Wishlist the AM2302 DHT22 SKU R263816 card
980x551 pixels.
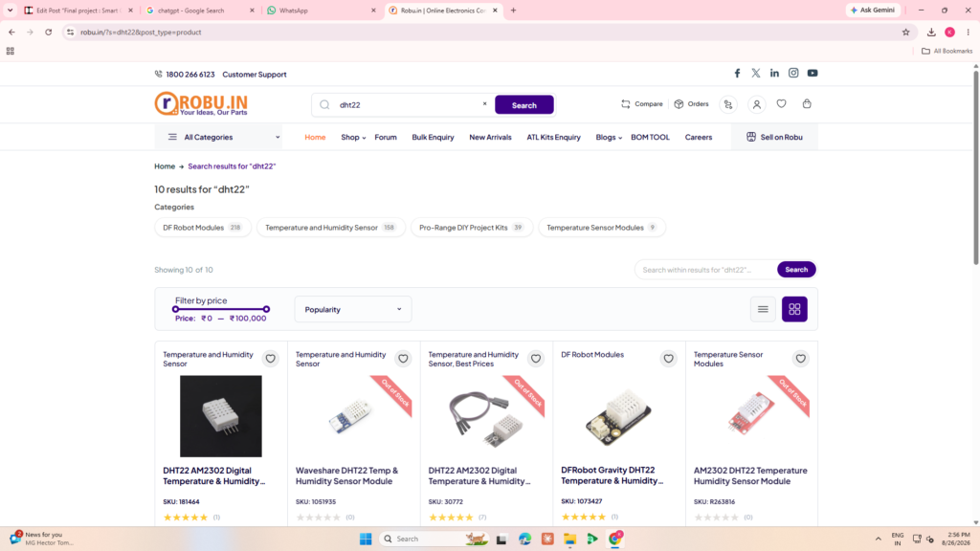pos(801,359)
